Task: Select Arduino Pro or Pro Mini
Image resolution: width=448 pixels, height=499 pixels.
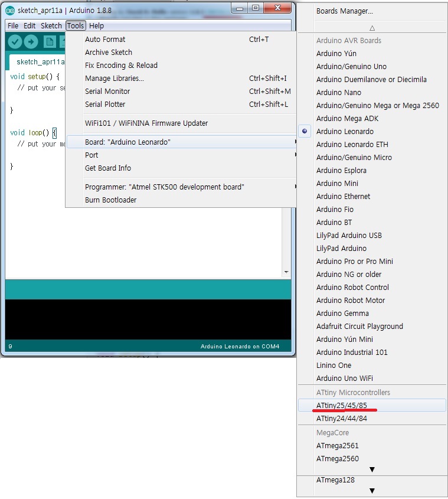Action: click(x=372, y=261)
